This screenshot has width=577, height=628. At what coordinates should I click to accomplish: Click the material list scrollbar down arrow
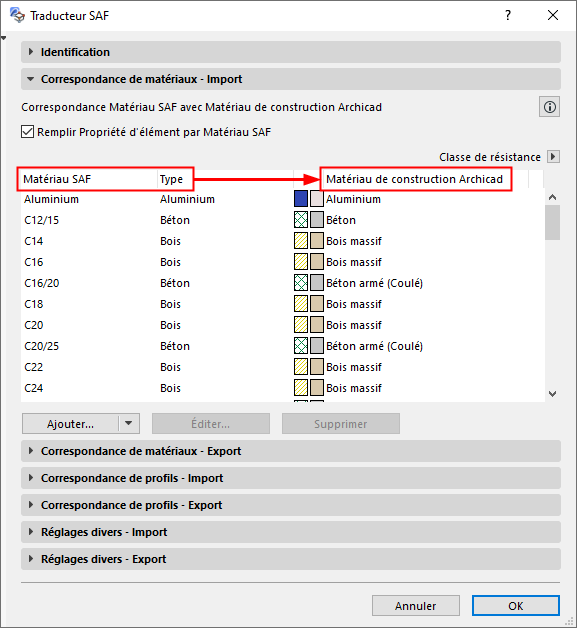553,394
